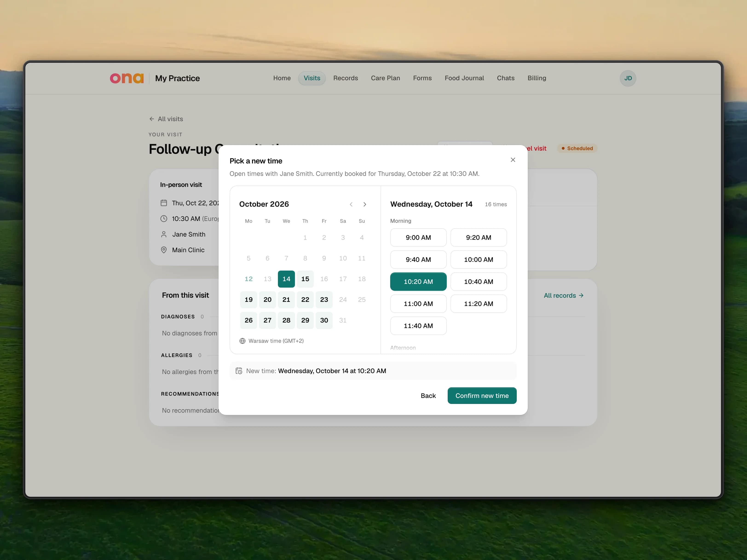Click the Visits tab
Viewport: 747px width, 560px height.
(x=312, y=78)
